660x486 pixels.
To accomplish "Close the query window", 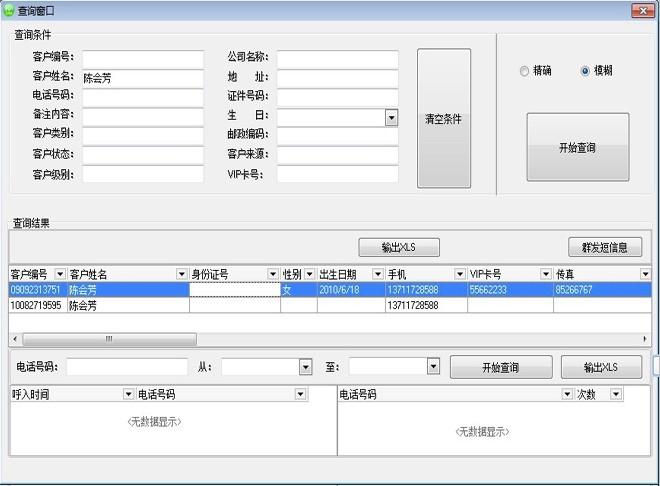I will tap(643, 9).
